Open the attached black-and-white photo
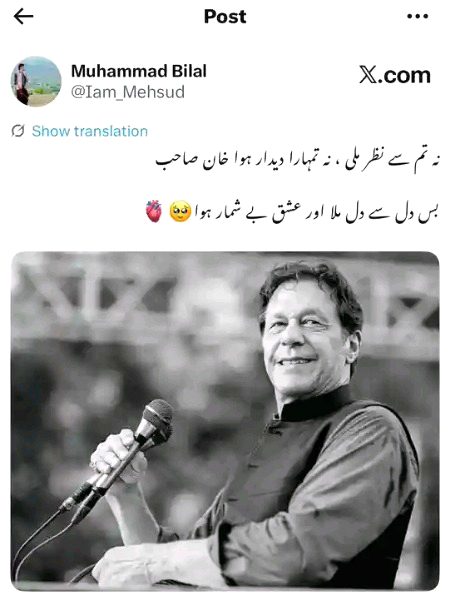The width and height of the screenshot is (450, 600). click(x=225, y=421)
